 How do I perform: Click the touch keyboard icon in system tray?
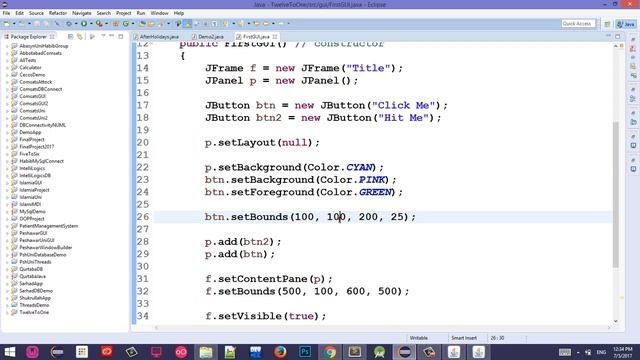(x=565, y=352)
